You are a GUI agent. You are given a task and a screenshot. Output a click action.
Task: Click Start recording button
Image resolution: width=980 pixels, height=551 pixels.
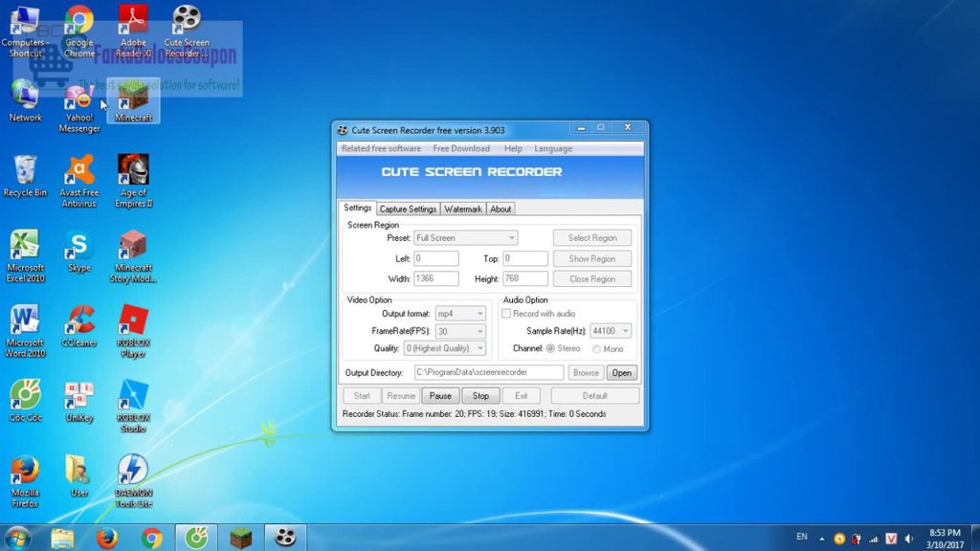[x=362, y=396]
